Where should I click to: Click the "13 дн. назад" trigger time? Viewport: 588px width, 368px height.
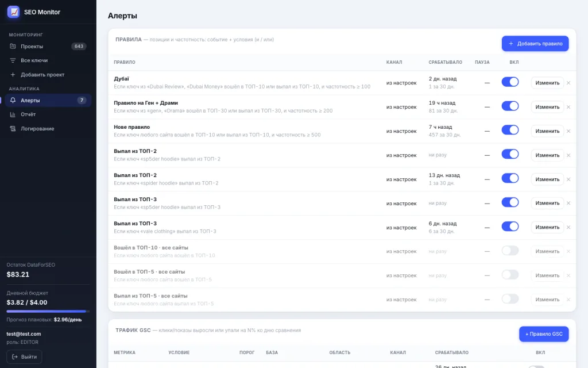point(444,175)
